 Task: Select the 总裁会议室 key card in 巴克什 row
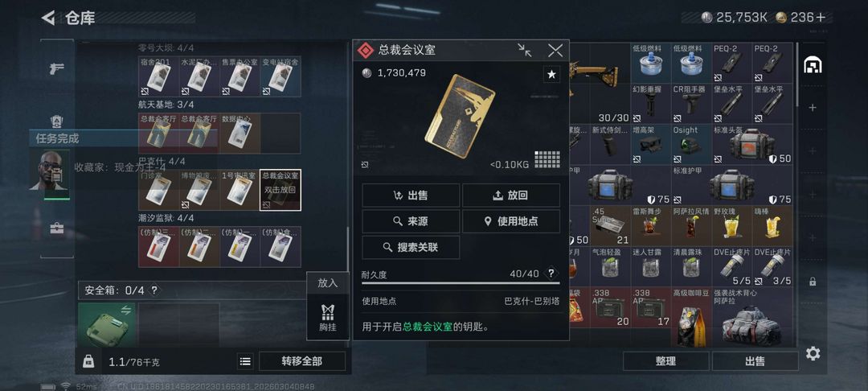280,190
